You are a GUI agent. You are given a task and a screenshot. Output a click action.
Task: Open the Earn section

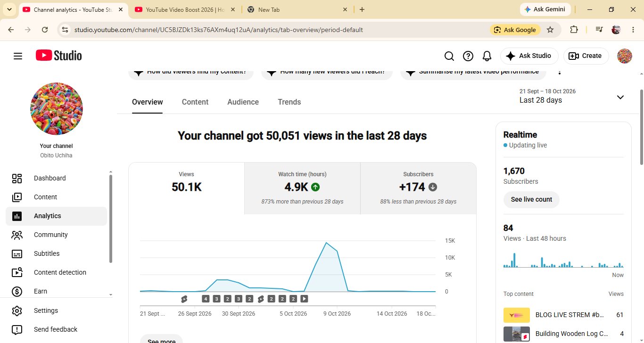[x=57, y=291]
